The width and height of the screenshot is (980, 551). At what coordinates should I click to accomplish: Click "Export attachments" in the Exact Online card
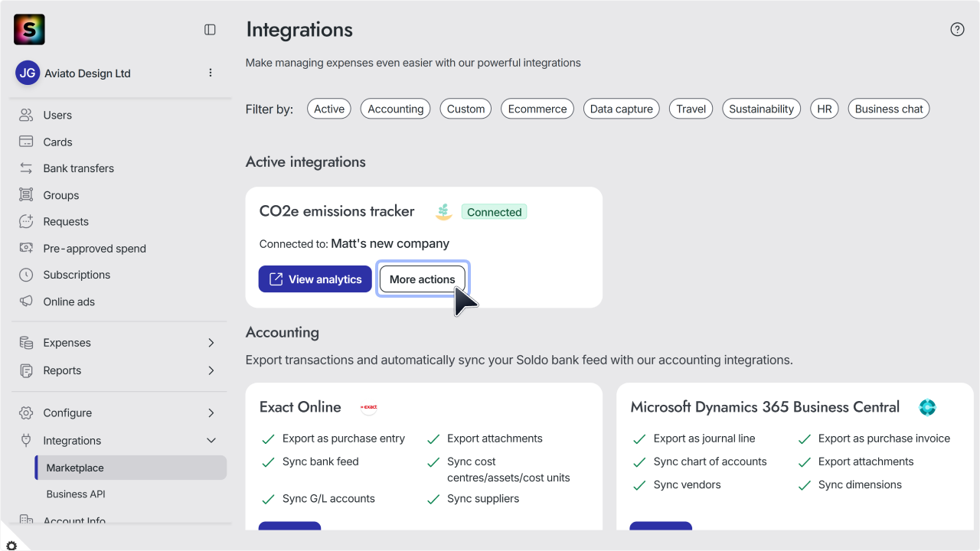click(x=495, y=439)
